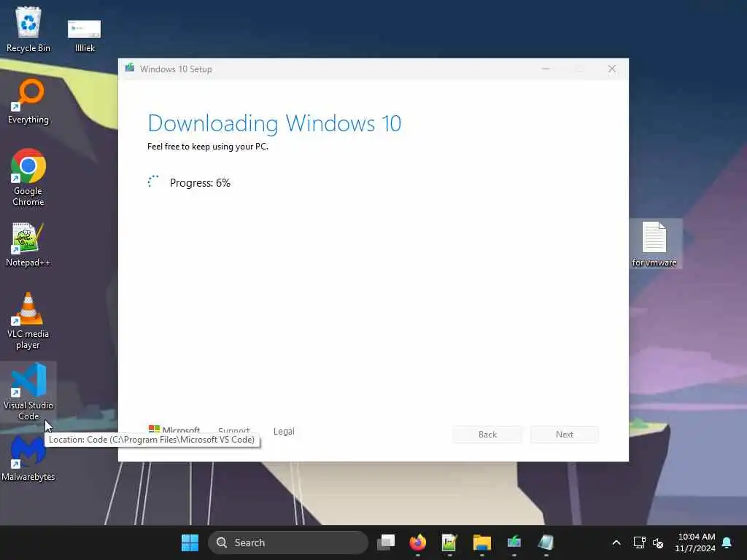Screen dimensions: 747x560
Task: Select the 'for vmware' text file
Action: pos(654,244)
